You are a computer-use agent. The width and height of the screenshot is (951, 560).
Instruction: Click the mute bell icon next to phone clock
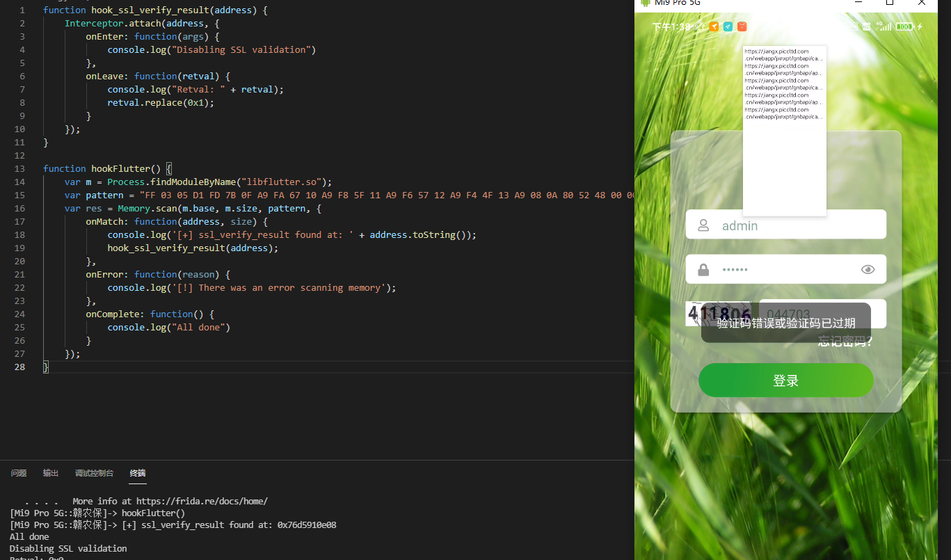[x=698, y=26]
